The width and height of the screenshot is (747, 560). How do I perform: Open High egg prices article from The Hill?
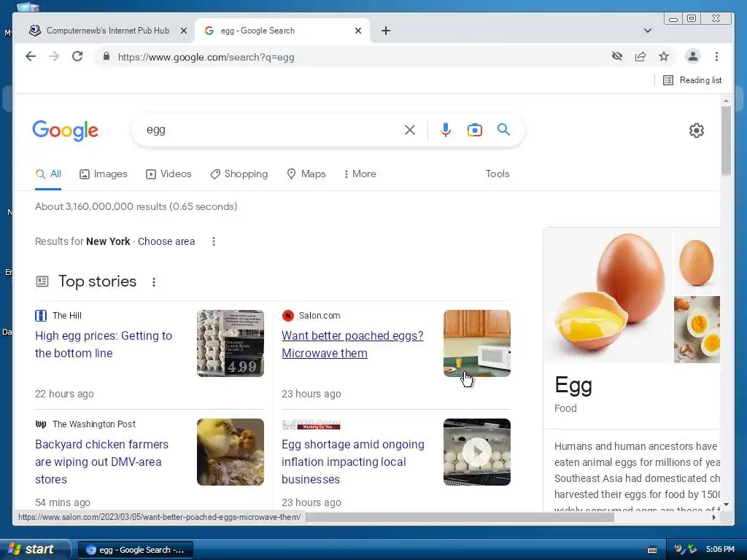pos(104,344)
